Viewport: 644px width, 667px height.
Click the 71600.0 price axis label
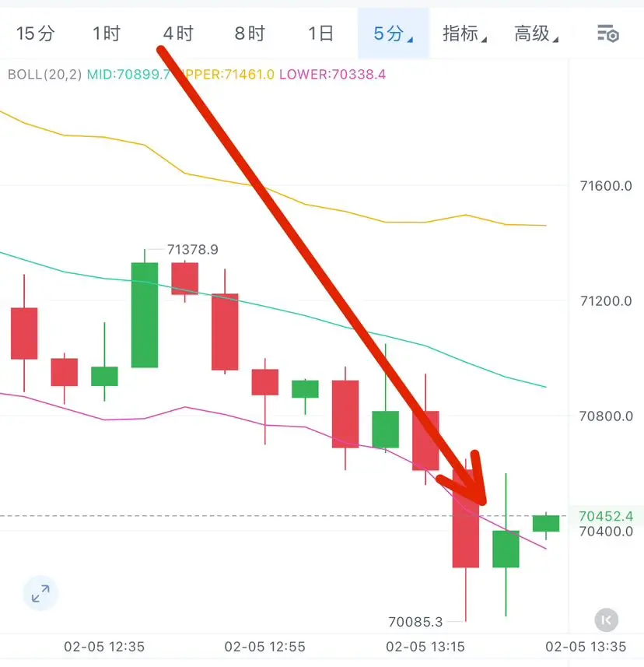click(606, 186)
